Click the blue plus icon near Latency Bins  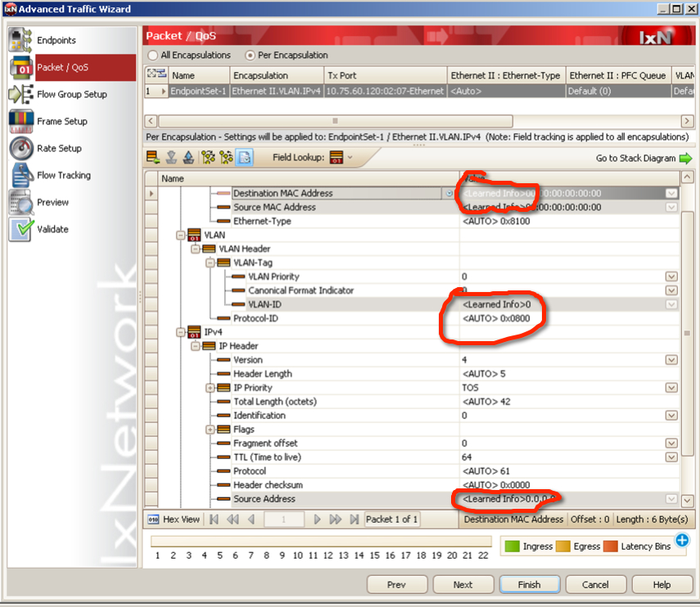pos(682,540)
